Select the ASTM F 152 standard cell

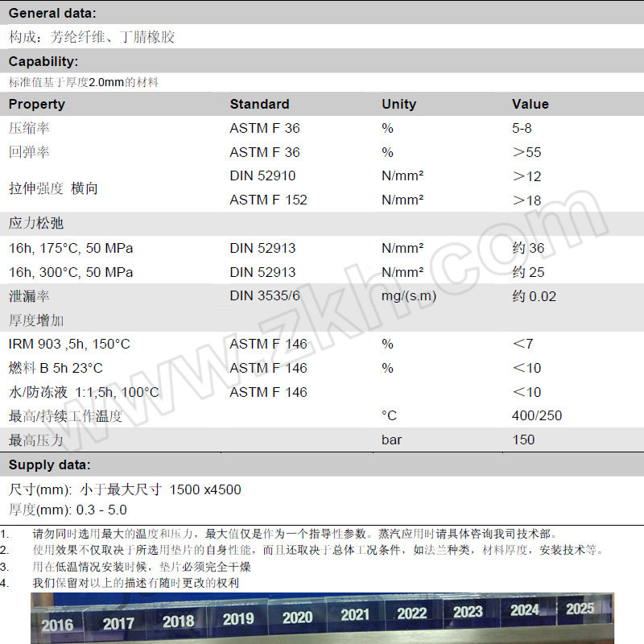point(268,200)
